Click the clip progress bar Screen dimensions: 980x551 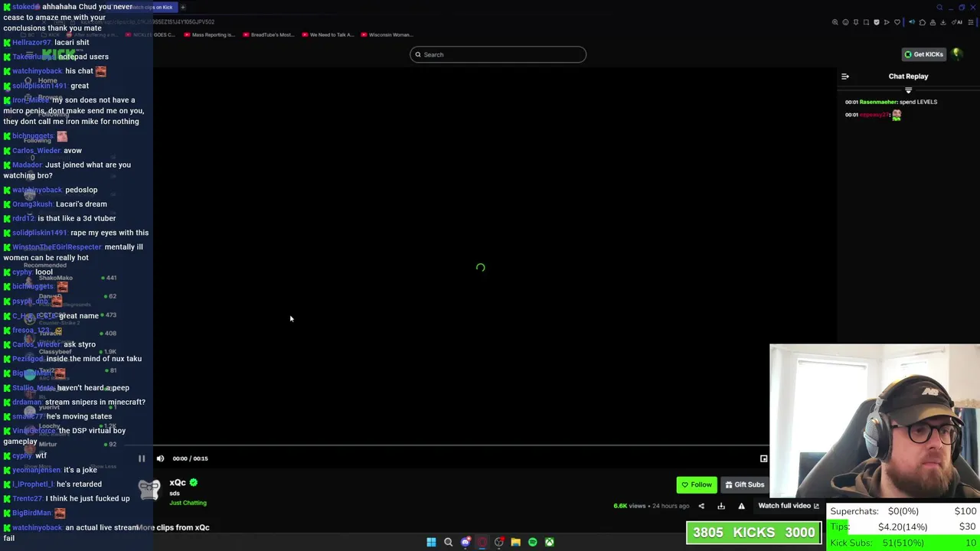(x=460, y=445)
